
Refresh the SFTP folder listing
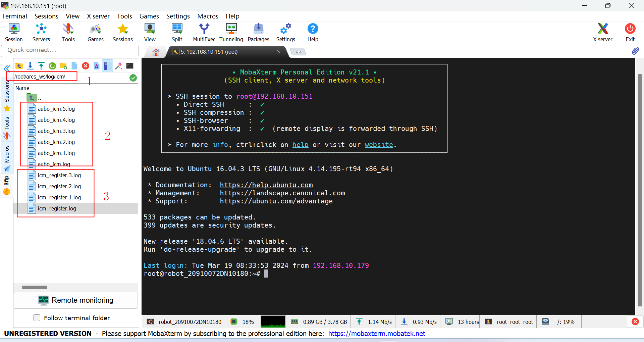(x=52, y=66)
